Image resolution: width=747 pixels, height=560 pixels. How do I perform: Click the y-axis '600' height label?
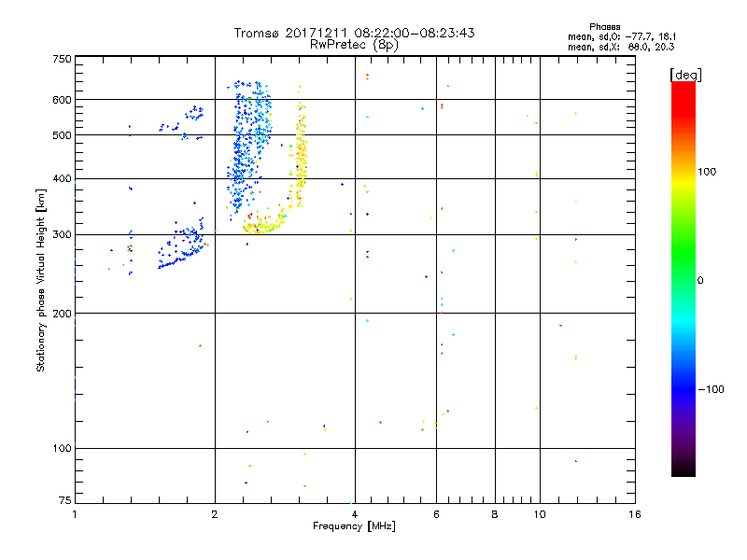click(x=62, y=100)
